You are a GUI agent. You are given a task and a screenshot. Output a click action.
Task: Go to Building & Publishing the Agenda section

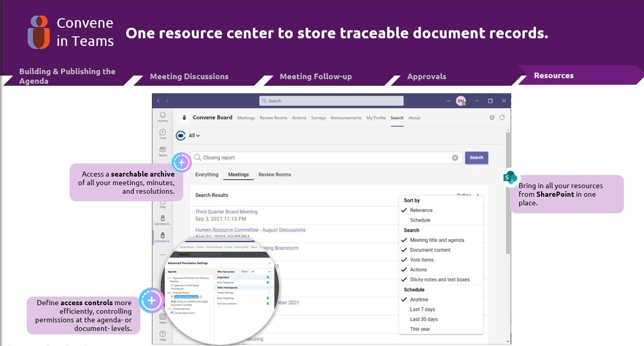67,76
